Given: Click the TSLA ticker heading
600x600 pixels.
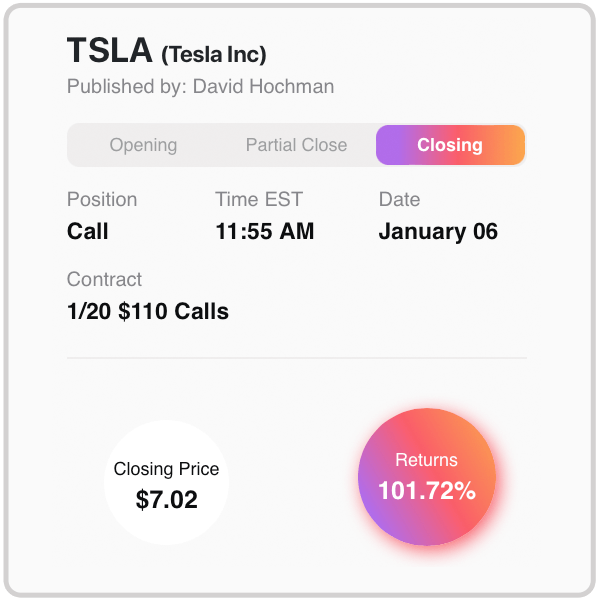Looking at the screenshot, I should (x=109, y=51).
